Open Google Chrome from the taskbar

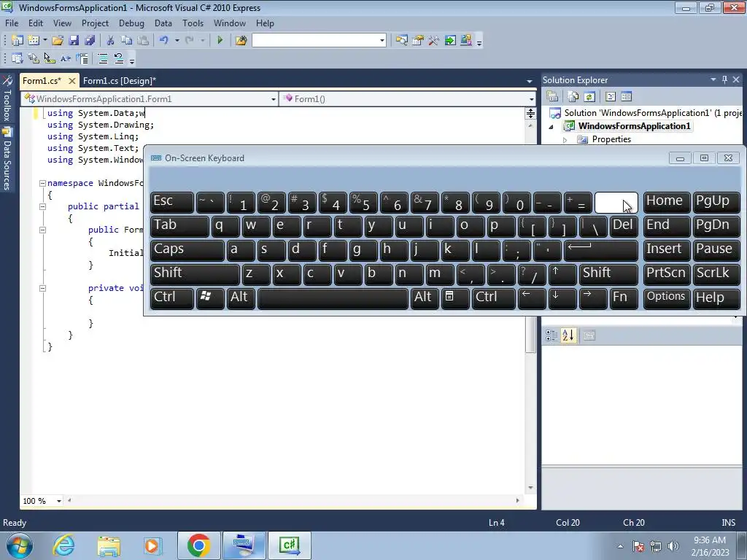pos(199,545)
